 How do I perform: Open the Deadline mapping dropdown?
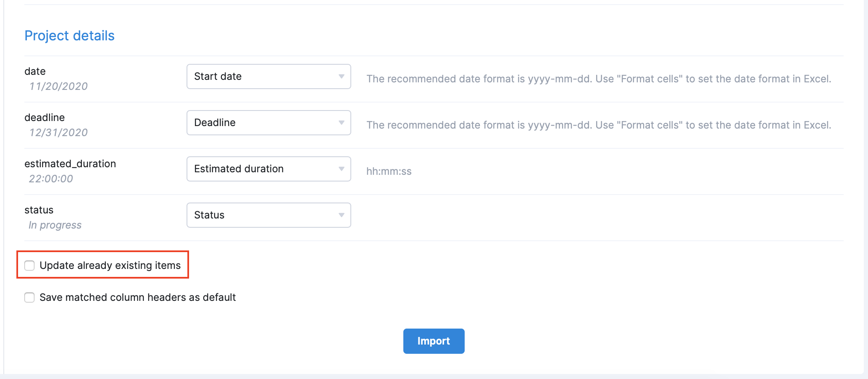(268, 123)
